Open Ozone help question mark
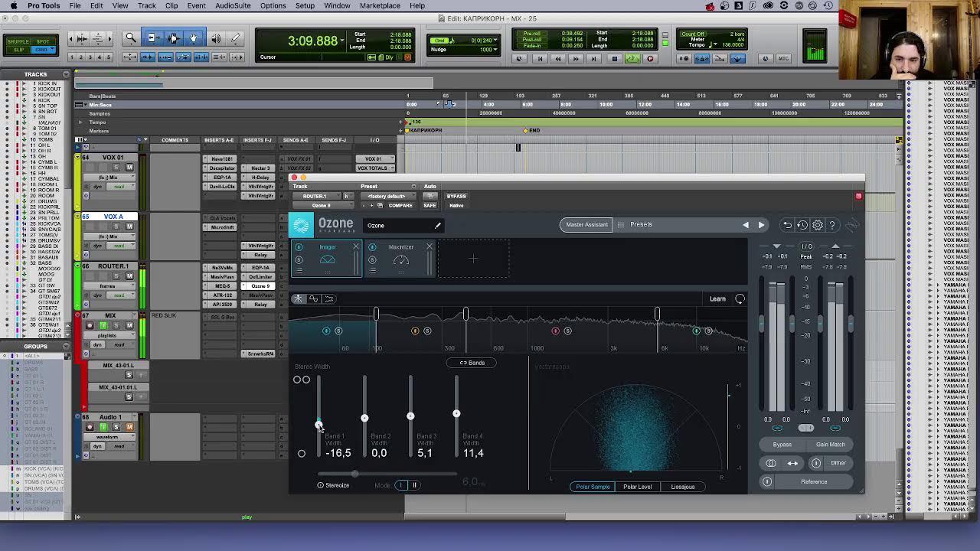Viewport: 980px width, 551px height. tap(832, 225)
